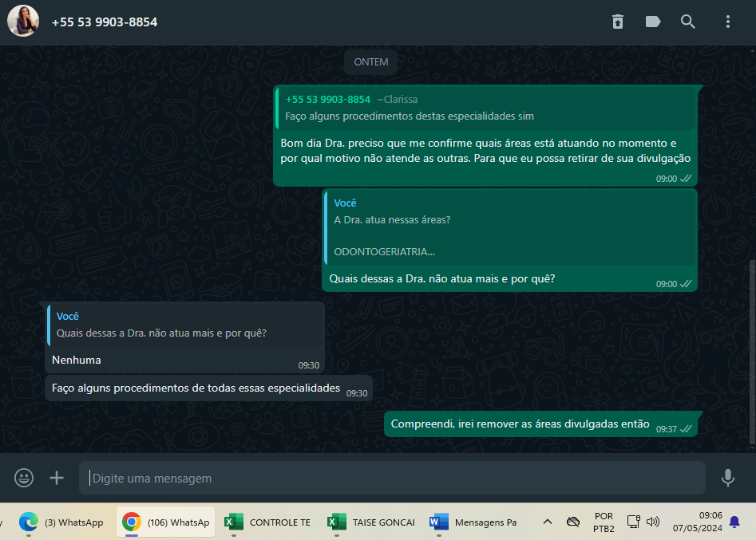Screen dimensions: 756x540
Task: Open Excel 'CONTROLE TE' from taskbar
Action: click(x=267, y=522)
